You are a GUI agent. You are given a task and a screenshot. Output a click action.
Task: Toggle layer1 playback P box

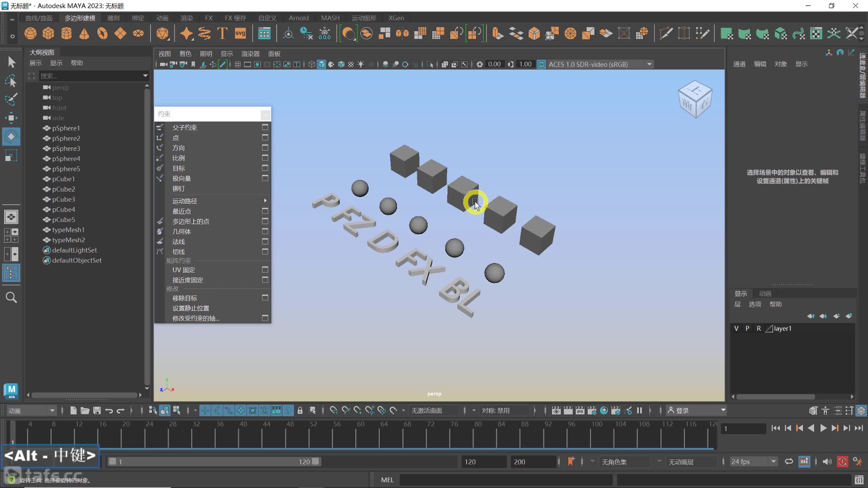tap(747, 328)
